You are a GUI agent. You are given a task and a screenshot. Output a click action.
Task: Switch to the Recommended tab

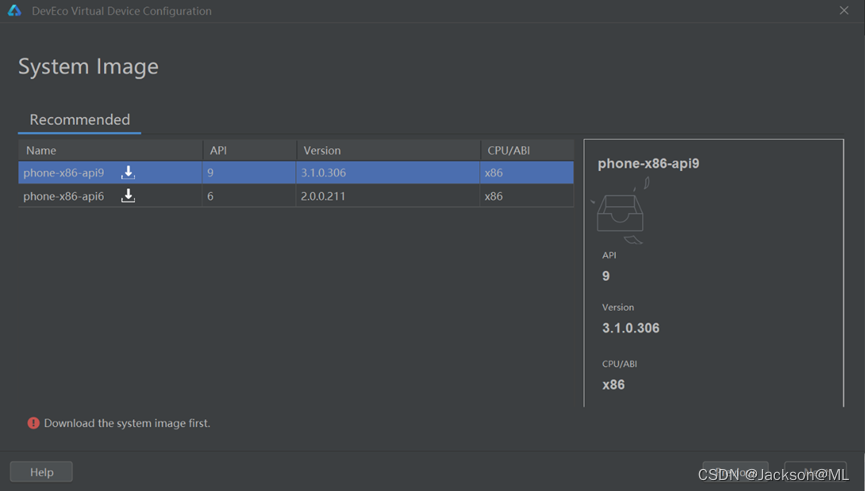click(x=79, y=120)
